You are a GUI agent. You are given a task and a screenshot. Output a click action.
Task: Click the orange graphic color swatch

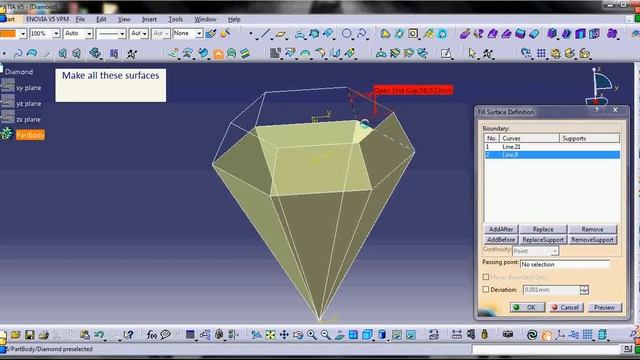[x=8, y=33]
